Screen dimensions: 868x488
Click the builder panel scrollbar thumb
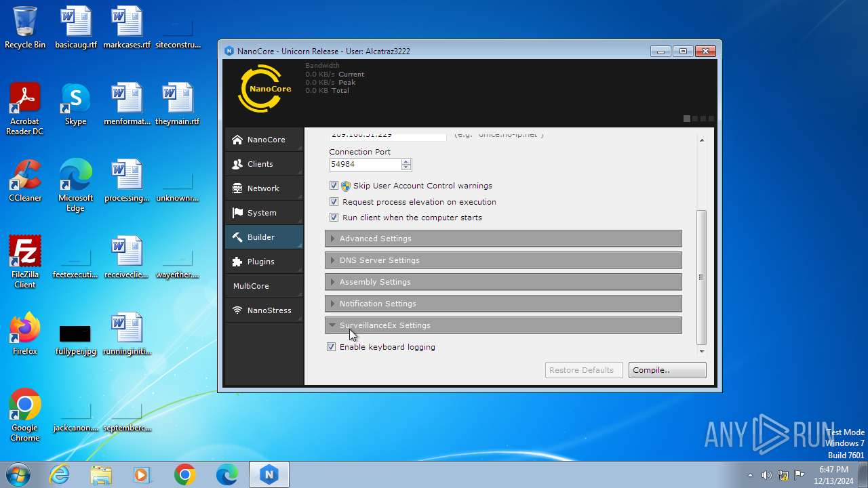701,277
